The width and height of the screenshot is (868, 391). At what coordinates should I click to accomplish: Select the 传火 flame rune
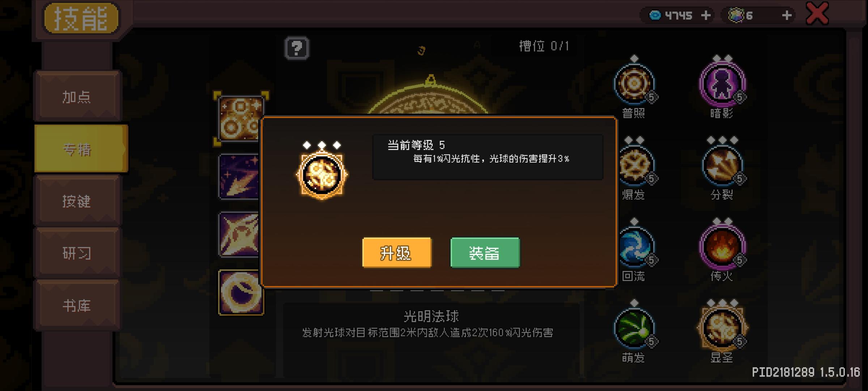[x=722, y=247]
